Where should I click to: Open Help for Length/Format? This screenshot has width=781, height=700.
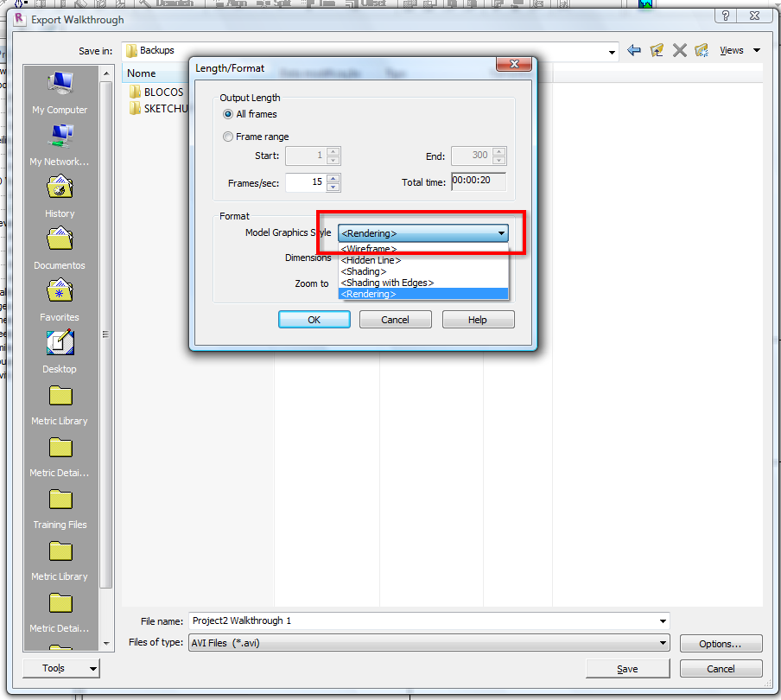(478, 320)
